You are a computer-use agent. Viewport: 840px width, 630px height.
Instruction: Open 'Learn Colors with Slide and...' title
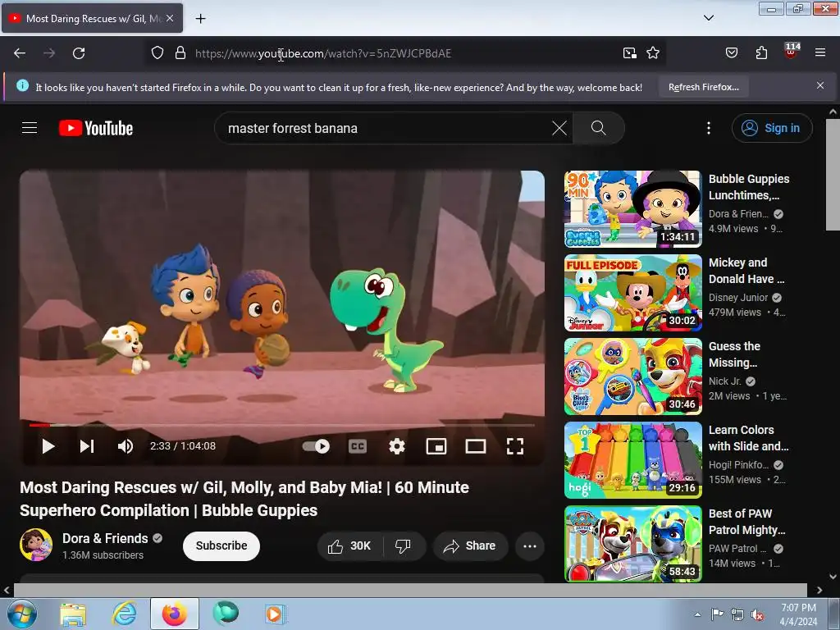click(748, 438)
